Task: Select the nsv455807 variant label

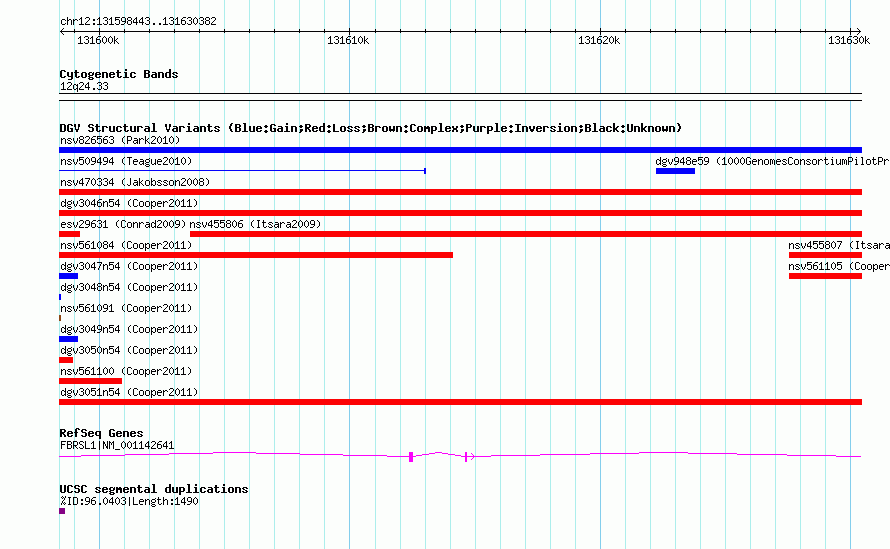Action: 839,245
